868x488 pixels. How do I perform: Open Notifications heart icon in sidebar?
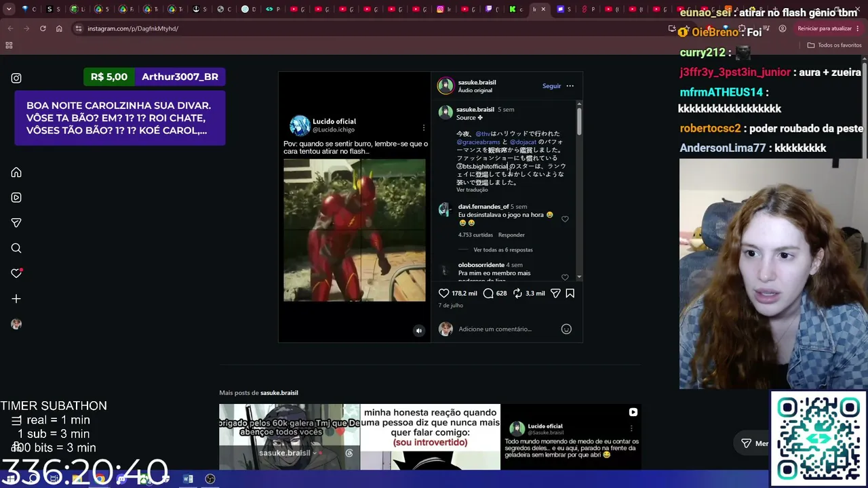click(16, 273)
